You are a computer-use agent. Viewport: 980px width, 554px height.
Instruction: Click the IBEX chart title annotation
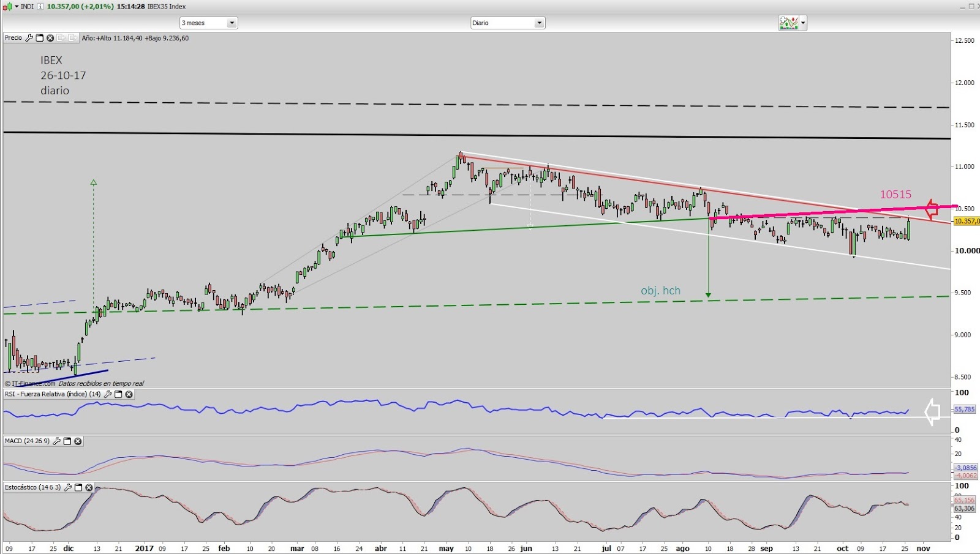[51, 60]
